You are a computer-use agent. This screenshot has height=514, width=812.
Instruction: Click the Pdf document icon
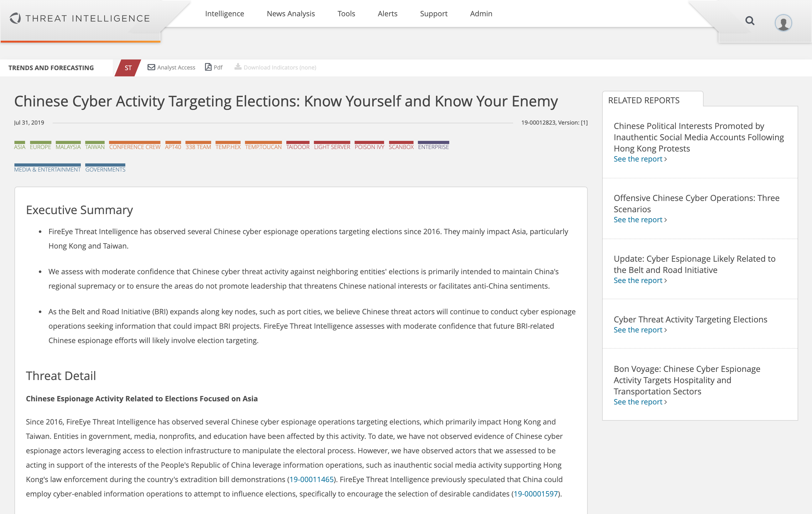208,67
